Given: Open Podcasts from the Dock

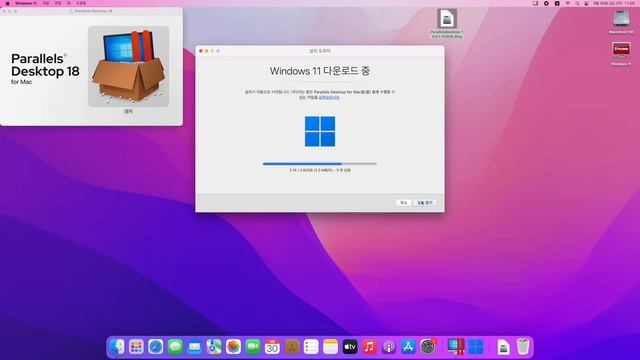Looking at the screenshot, I should (389, 347).
